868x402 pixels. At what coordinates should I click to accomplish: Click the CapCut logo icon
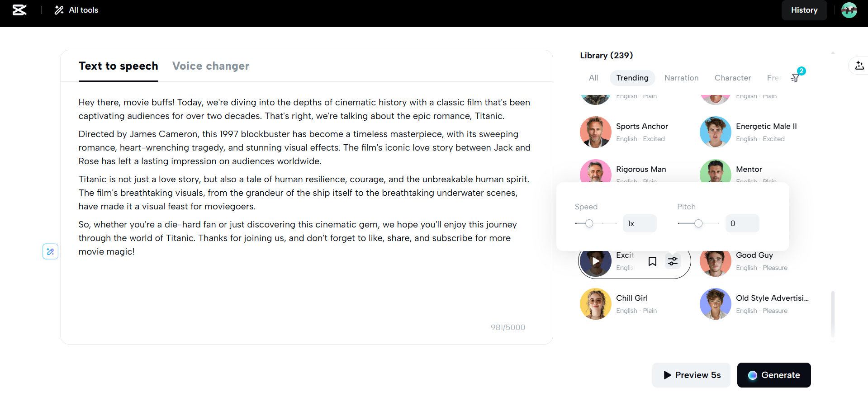(19, 10)
